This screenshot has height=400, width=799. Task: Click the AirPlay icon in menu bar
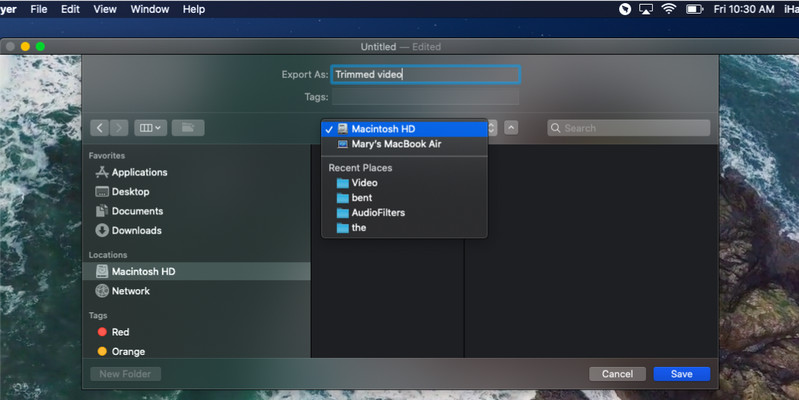pos(646,9)
